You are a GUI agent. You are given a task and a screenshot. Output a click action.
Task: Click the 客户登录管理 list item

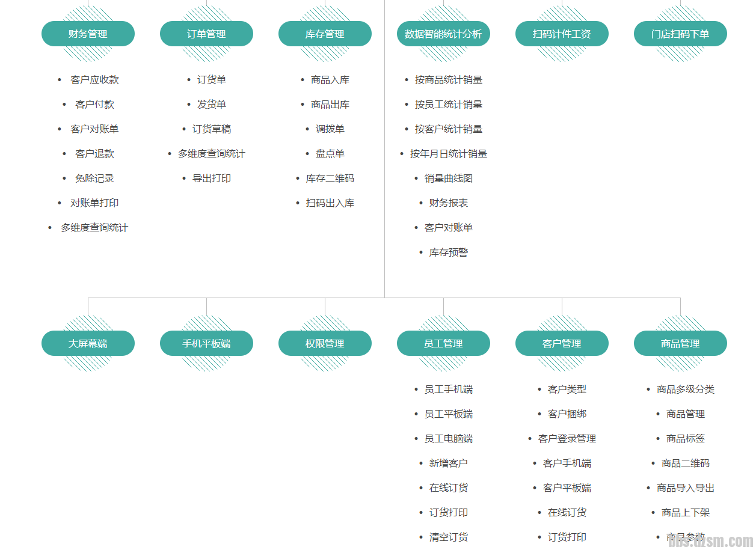(567, 439)
